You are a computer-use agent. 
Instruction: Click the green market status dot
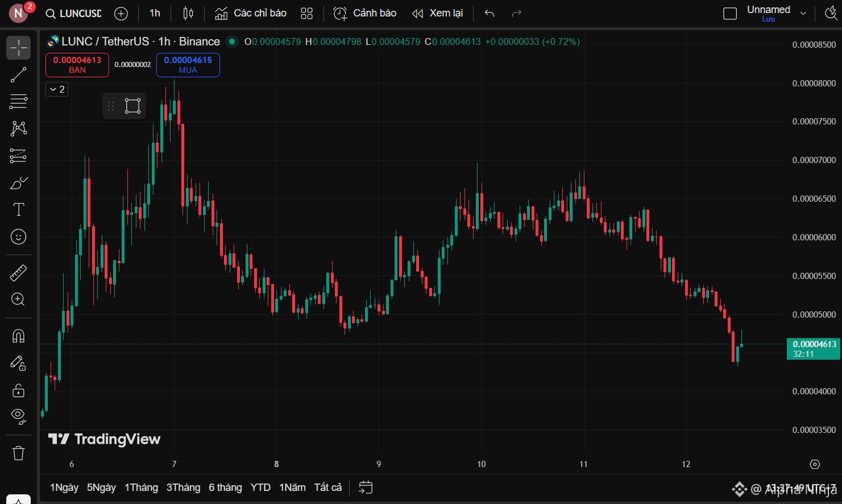point(232,41)
